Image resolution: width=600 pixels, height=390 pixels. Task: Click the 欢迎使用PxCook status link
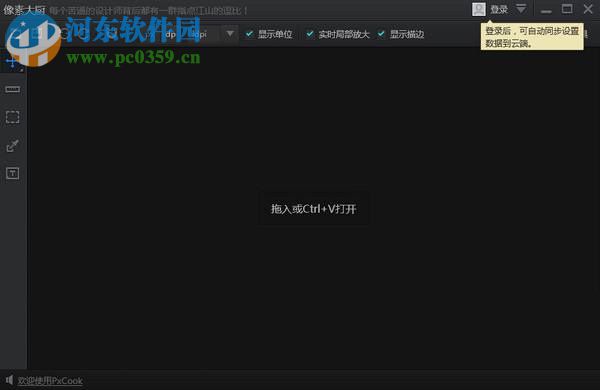(x=50, y=381)
